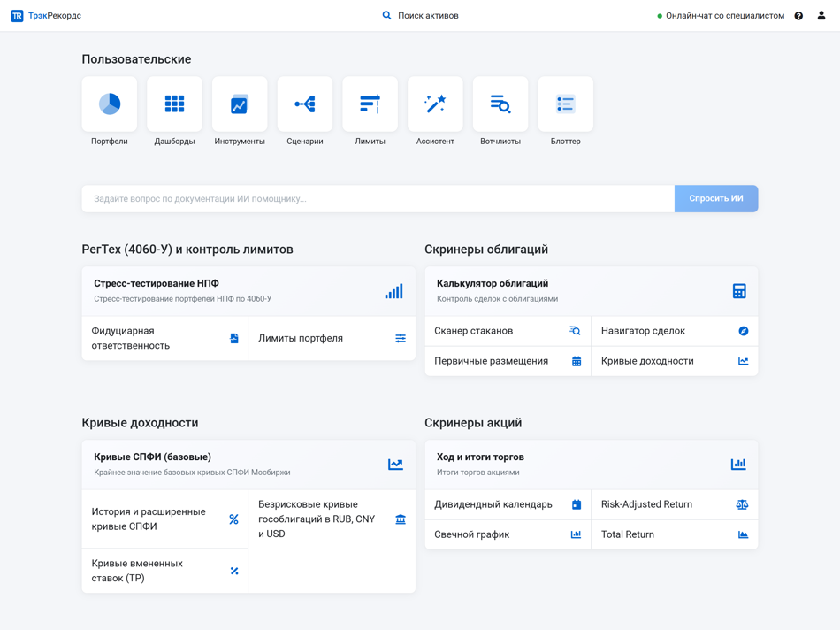Click the percent icon next to История и расширенные кривые

pos(234,519)
